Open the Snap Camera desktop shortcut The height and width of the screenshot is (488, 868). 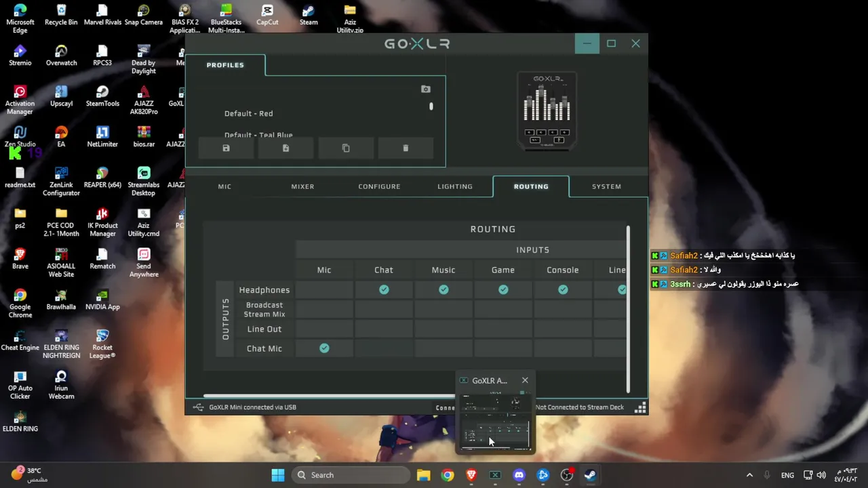[x=143, y=16]
